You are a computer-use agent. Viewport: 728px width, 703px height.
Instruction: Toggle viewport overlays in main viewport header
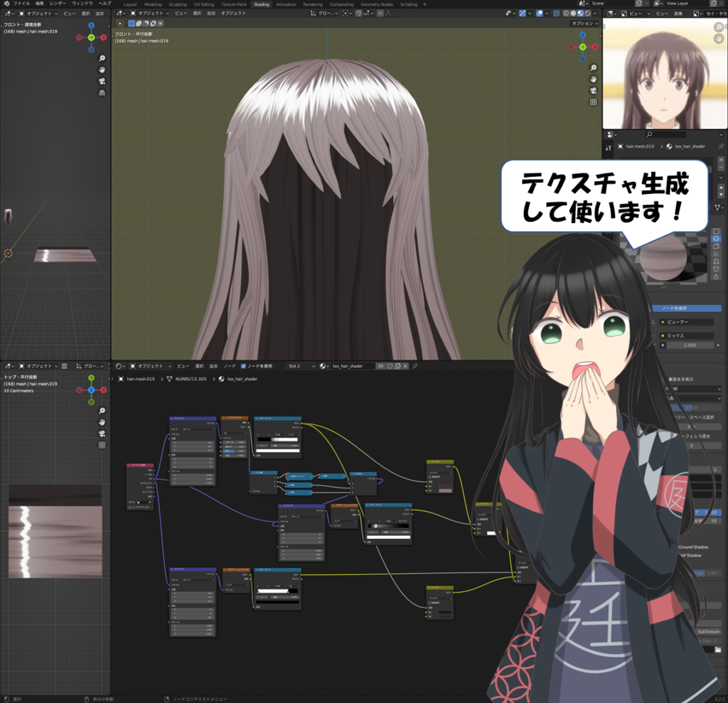tap(540, 14)
